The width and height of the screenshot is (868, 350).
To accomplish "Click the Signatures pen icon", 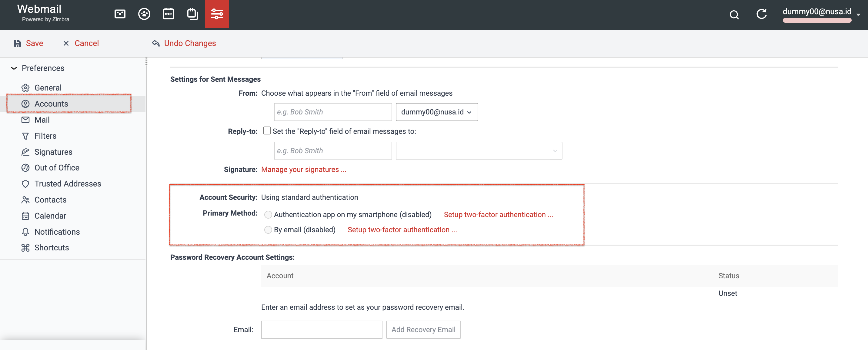I will coord(25,152).
